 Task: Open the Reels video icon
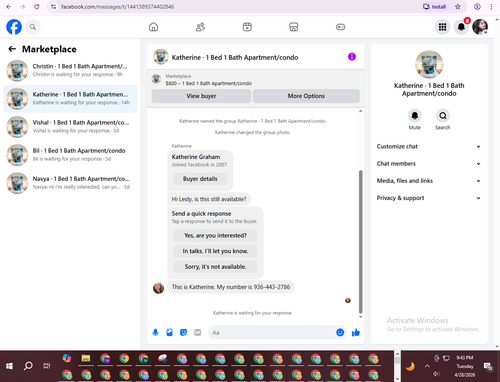click(x=247, y=27)
